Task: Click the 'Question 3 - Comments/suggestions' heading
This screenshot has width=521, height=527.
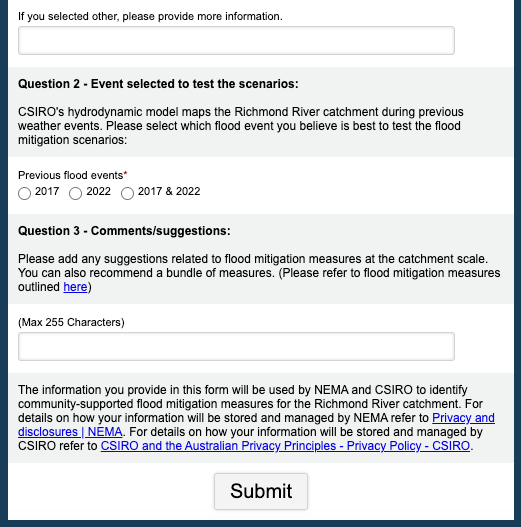Action: point(124,231)
